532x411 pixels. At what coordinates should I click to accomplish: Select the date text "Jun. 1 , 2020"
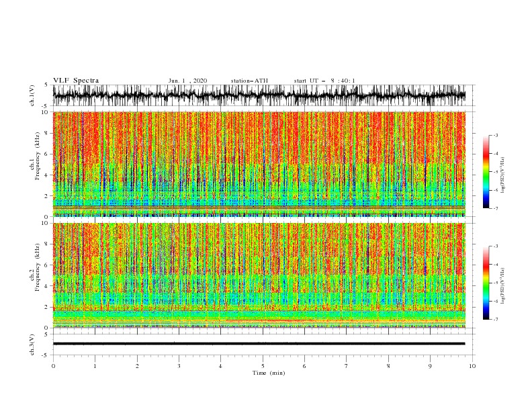[187, 81]
